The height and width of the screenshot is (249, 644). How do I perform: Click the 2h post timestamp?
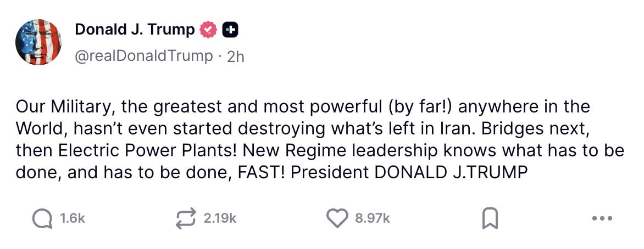click(x=235, y=56)
